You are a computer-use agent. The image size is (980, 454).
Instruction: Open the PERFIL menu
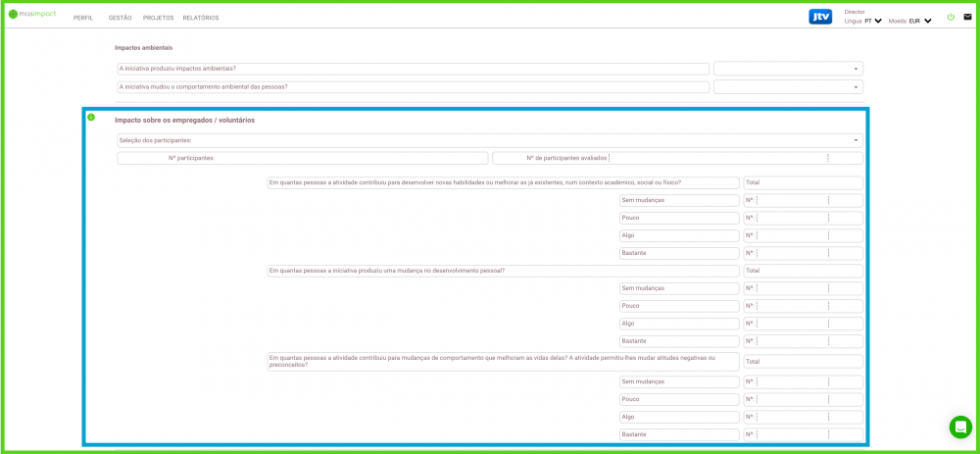(83, 18)
